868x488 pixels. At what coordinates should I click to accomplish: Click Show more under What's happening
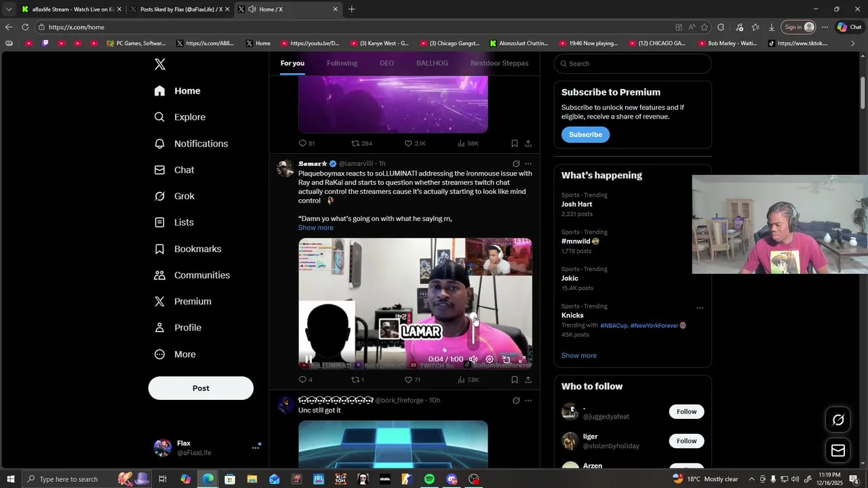pyautogui.click(x=579, y=356)
